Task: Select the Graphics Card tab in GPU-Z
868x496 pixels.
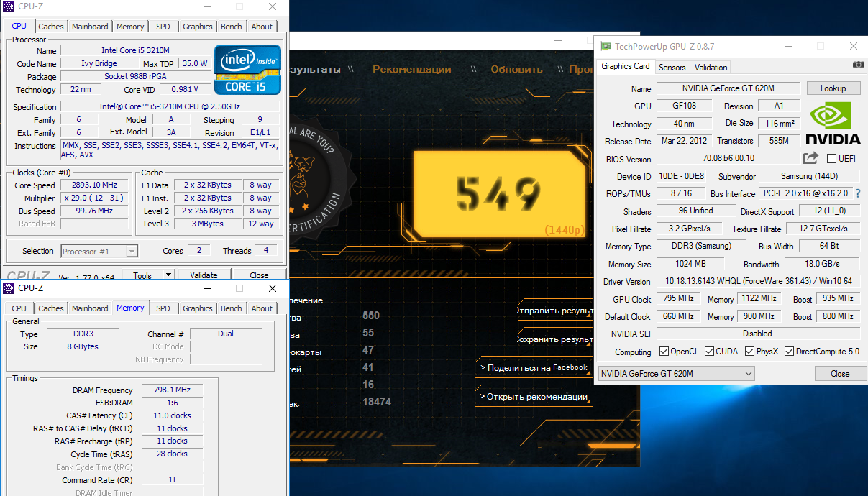Action: (626, 66)
